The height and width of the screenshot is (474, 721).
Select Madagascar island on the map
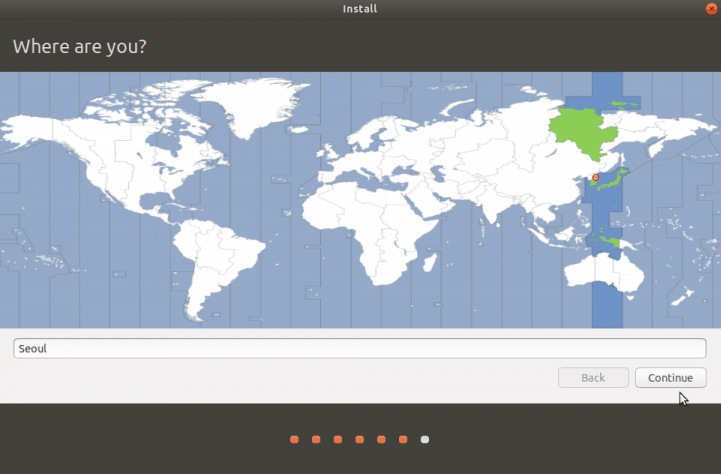tap(429, 263)
